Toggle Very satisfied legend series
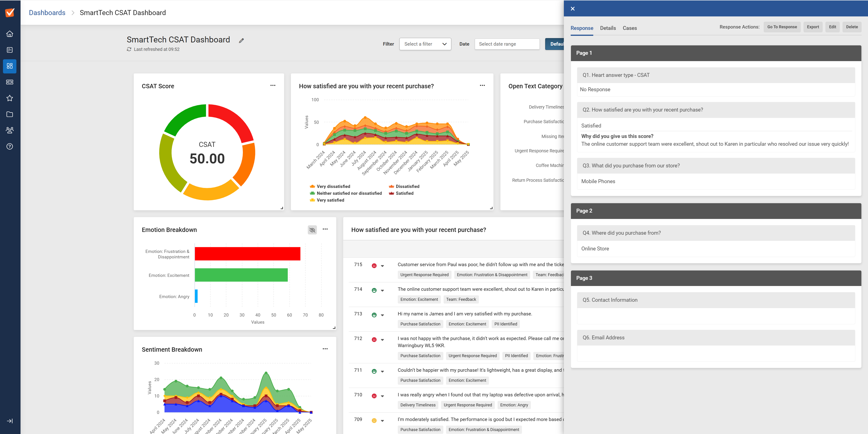The image size is (868, 434). click(327, 200)
